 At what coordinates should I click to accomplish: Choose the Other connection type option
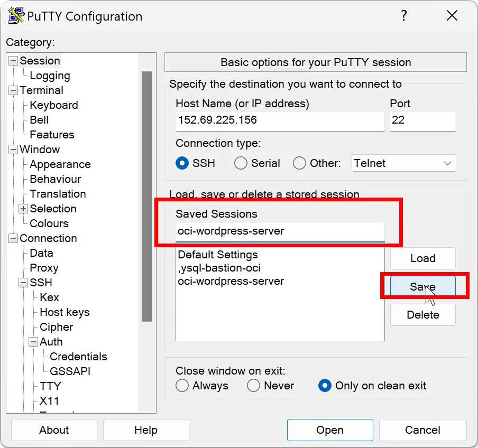(300, 163)
